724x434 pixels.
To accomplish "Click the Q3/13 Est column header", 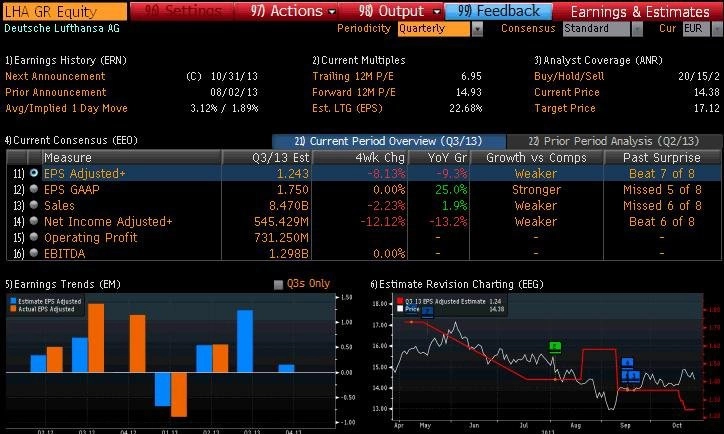I will click(x=267, y=157).
